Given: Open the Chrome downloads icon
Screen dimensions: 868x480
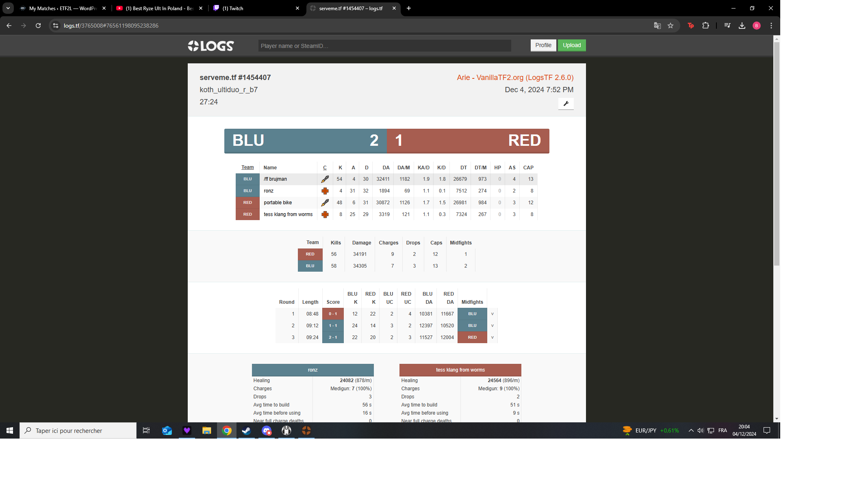Looking at the screenshot, I should tap(742, 26).
